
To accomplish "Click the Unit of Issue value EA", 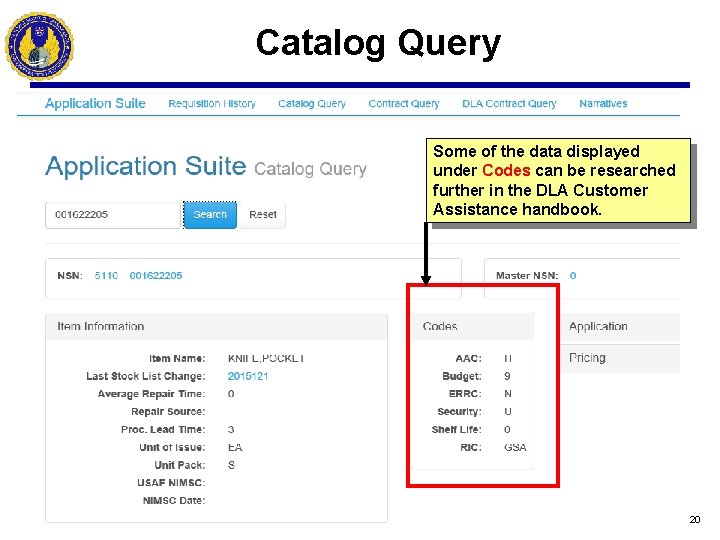I will click(235, 448).
